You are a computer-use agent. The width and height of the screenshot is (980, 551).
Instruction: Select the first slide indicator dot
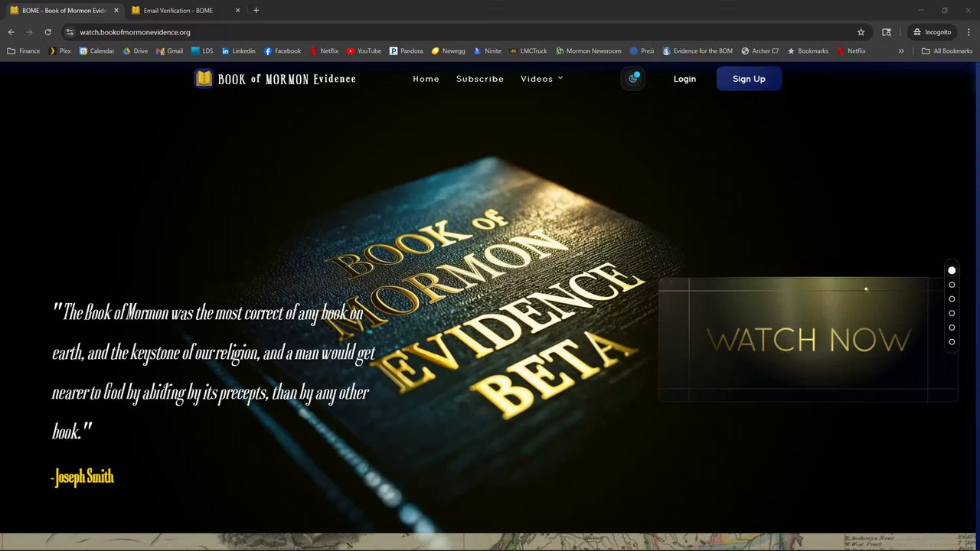coord(952,270)
